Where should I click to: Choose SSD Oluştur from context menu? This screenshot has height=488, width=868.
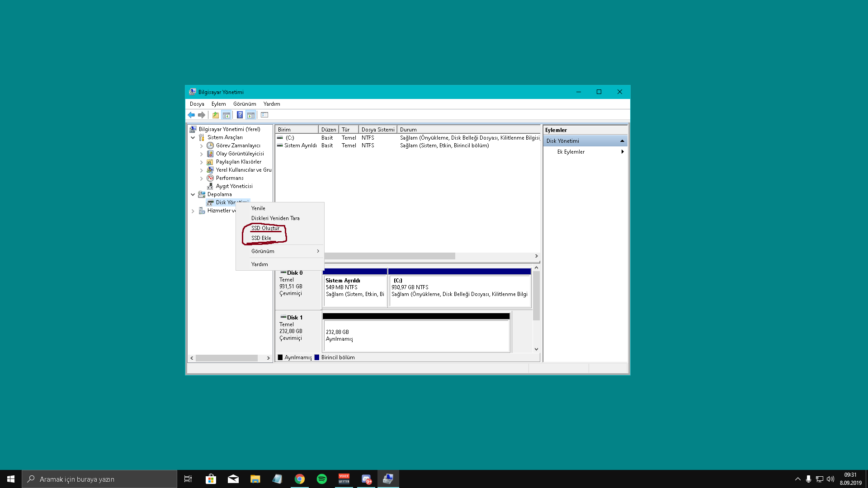(x=265, y=228)
